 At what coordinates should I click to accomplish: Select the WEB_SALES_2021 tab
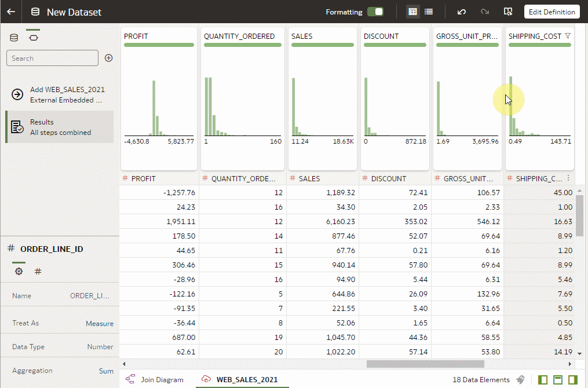[240, 380]
